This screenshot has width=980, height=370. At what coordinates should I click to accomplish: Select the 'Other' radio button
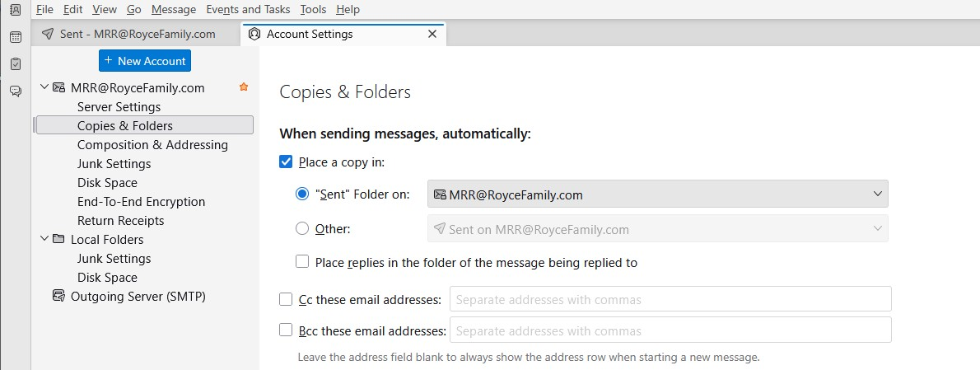[x=302, y=229]
